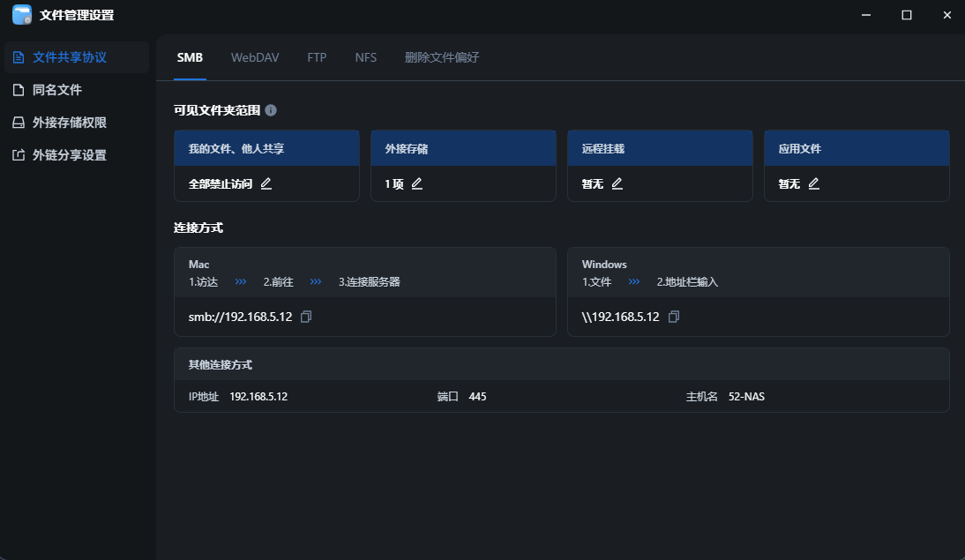The image size is (965, 560).
Task: Copy the Mac smb://192.168.5.12 address
Action: click(x=306, y=317)
